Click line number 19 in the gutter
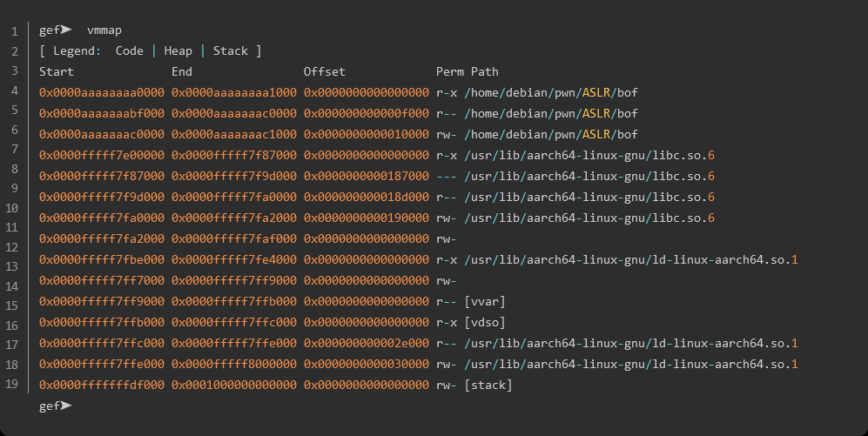Viewport: 868px width, 436px height. (x=12, y=385)
